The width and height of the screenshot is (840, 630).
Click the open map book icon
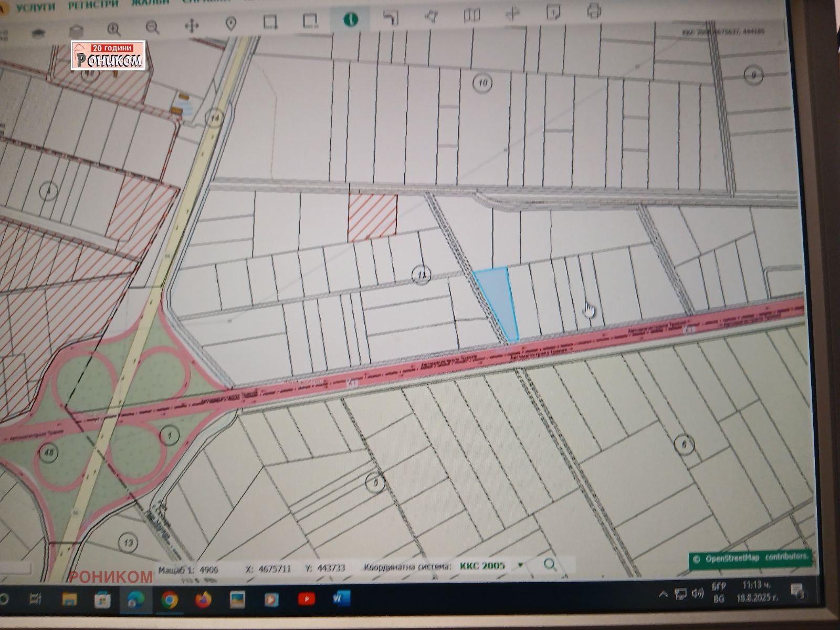click(471, 15)
